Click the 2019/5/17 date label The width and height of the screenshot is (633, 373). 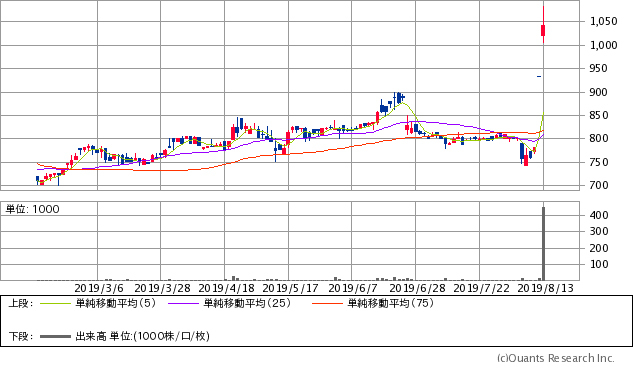pos(290,288)
